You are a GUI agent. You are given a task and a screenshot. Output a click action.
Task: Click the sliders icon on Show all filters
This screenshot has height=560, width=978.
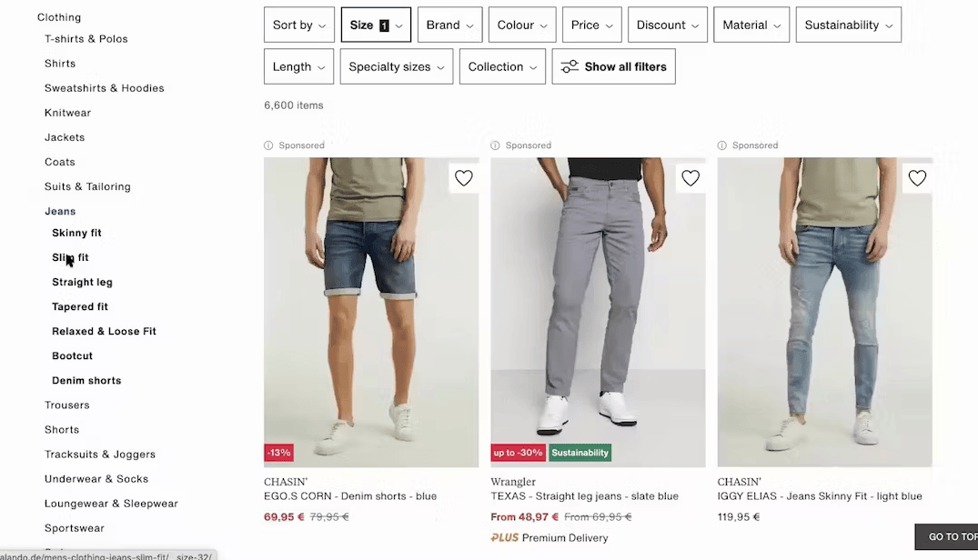[x=570, y=65]
